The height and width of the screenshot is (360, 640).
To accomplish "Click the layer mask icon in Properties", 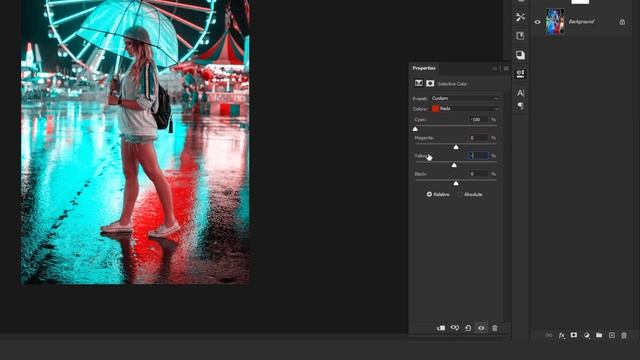I will coord(430,83).
